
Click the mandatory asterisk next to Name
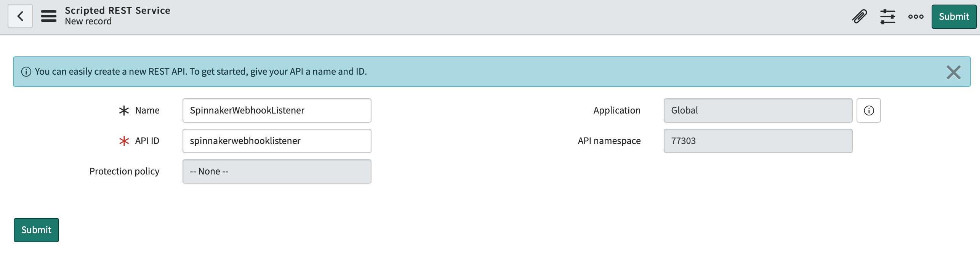coord(124,110)
